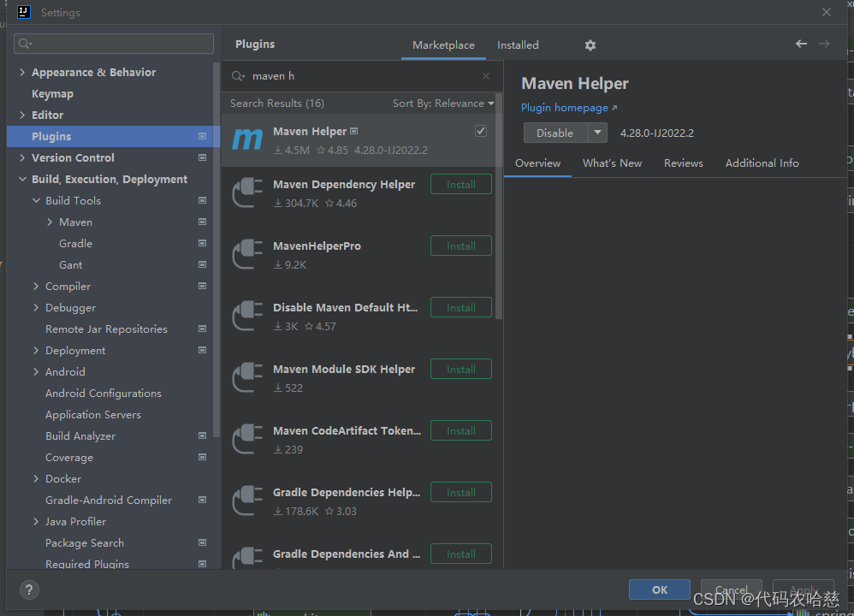Viewport: 854px width, 616px height.
Task: Expand the Java Profiler node
Action: (x=36, y=521)
